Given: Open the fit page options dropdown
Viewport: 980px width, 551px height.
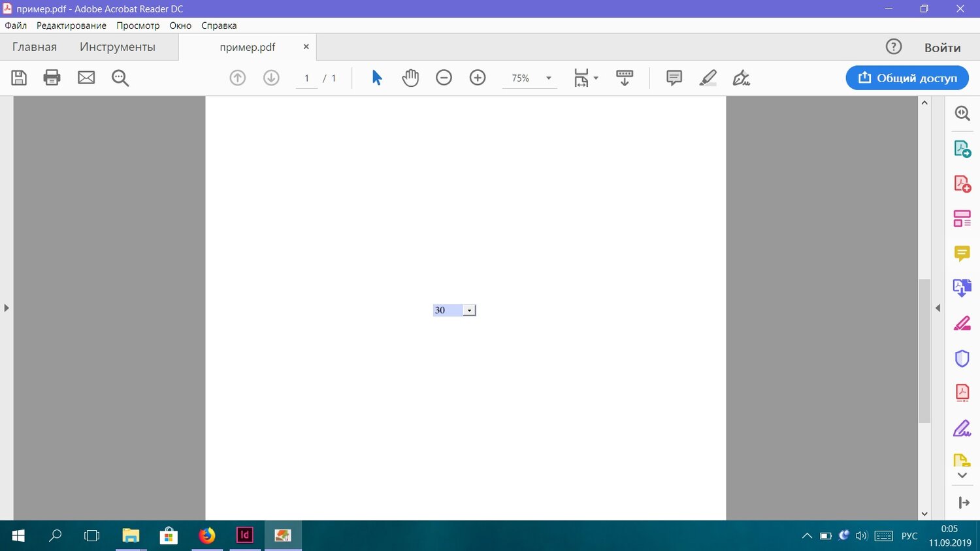Looking at the screenshot, I should click(x=585, y=78).
